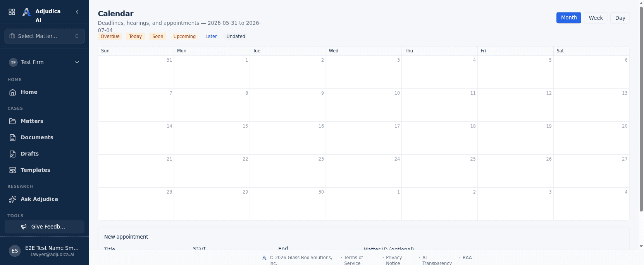This screenshot has height=265, width=644.
Task: Open Ask Adjudica research
Action: pos(45,199)
